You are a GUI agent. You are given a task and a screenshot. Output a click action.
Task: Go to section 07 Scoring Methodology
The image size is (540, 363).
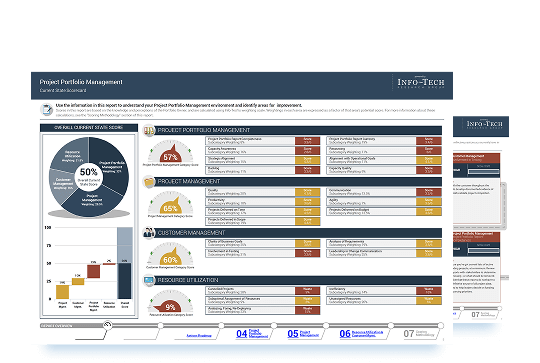[x=419, y=333]
